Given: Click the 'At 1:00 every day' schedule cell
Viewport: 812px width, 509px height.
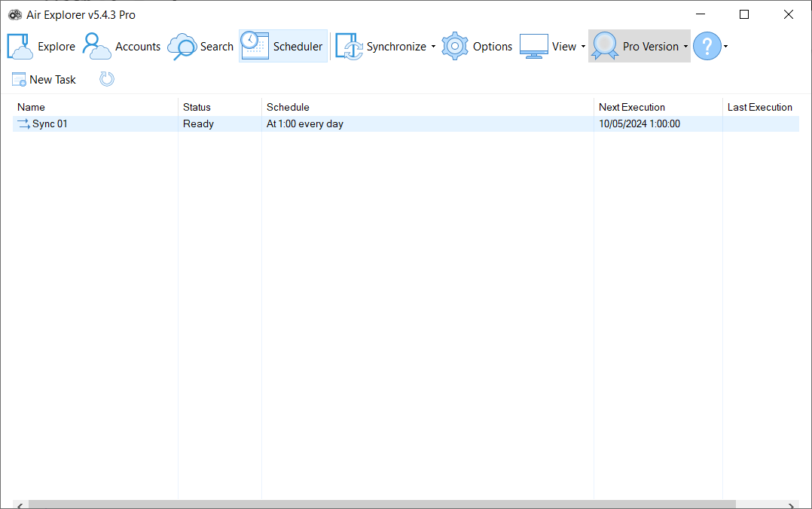Looking at the screenshot, I should pos(305,123).
